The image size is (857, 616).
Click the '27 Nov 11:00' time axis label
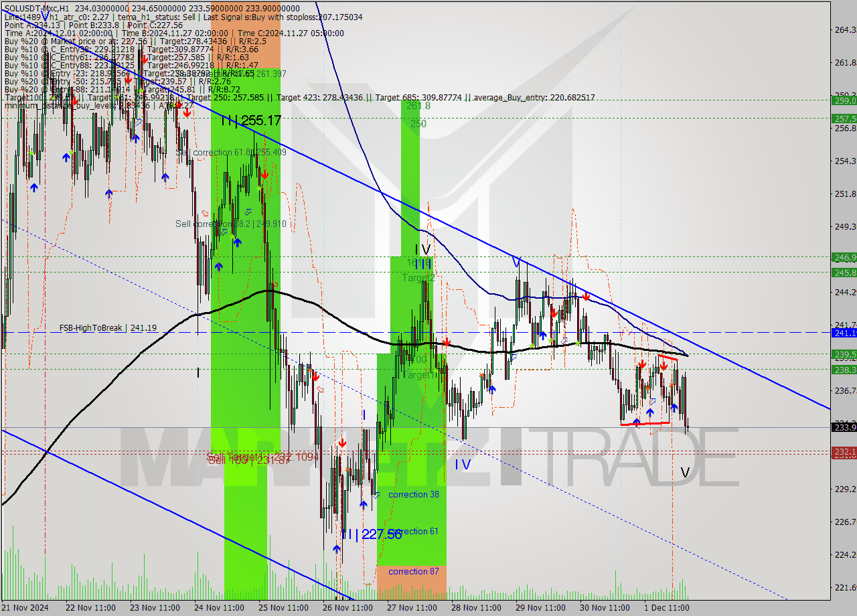pyautogui.click(x=411, y=608)
